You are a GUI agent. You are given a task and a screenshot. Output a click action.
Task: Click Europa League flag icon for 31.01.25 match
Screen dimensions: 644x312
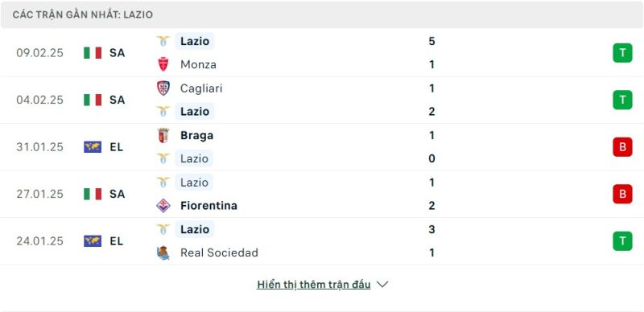click(93, 147)
